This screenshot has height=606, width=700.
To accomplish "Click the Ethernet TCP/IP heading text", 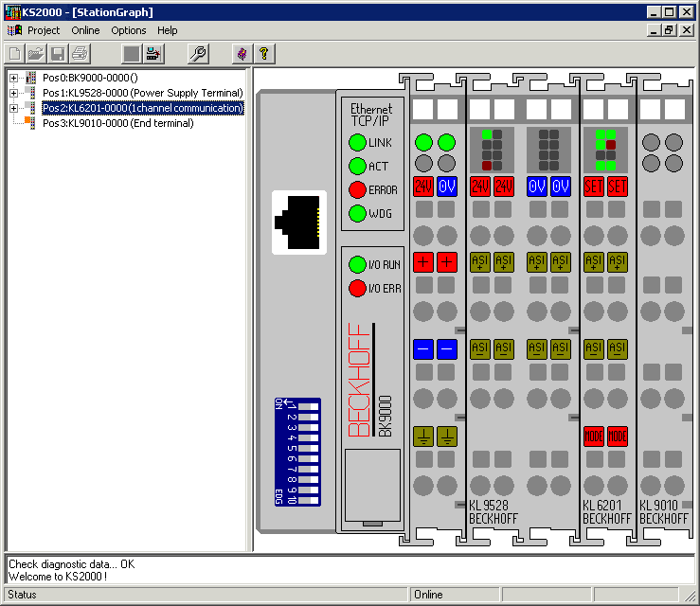I will click(371, 115).
